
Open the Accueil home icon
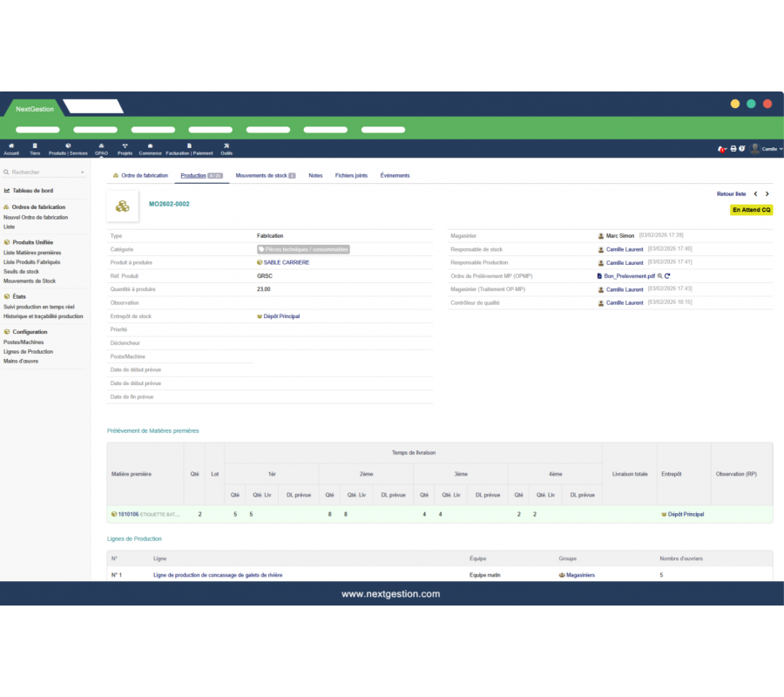point(11,148)
